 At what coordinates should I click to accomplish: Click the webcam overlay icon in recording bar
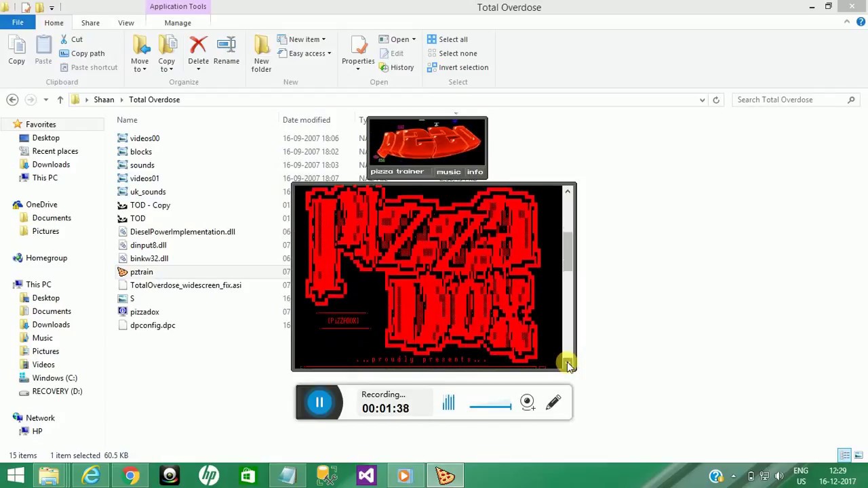point(527,402)
